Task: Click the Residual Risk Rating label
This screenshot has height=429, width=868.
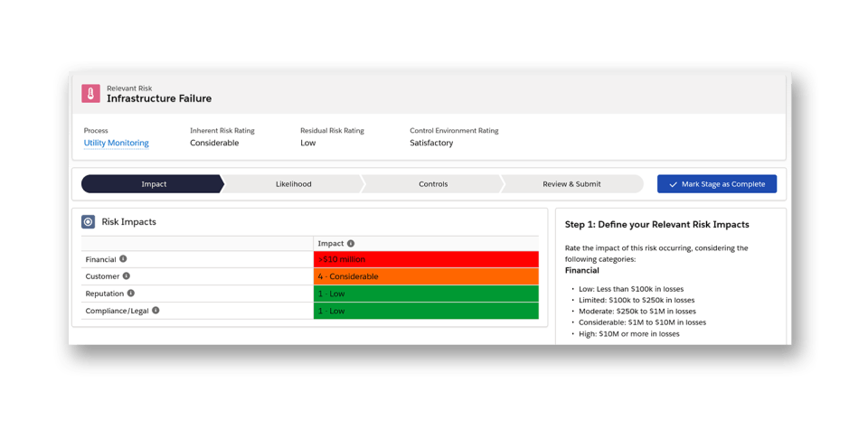Action: (332, 131)
